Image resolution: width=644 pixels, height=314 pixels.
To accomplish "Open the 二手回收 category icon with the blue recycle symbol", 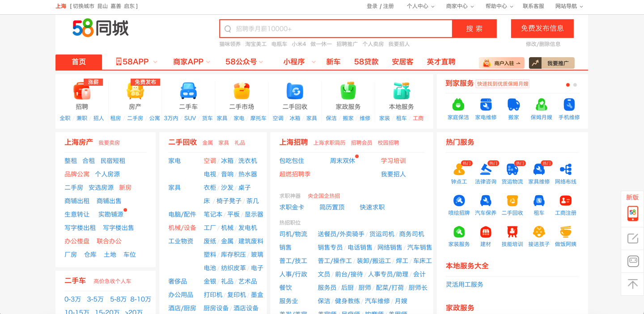I will click(295, 91).
